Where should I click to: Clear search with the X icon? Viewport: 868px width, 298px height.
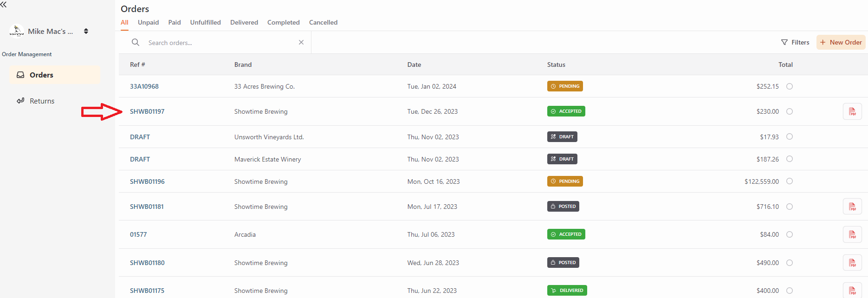(301, 42)
